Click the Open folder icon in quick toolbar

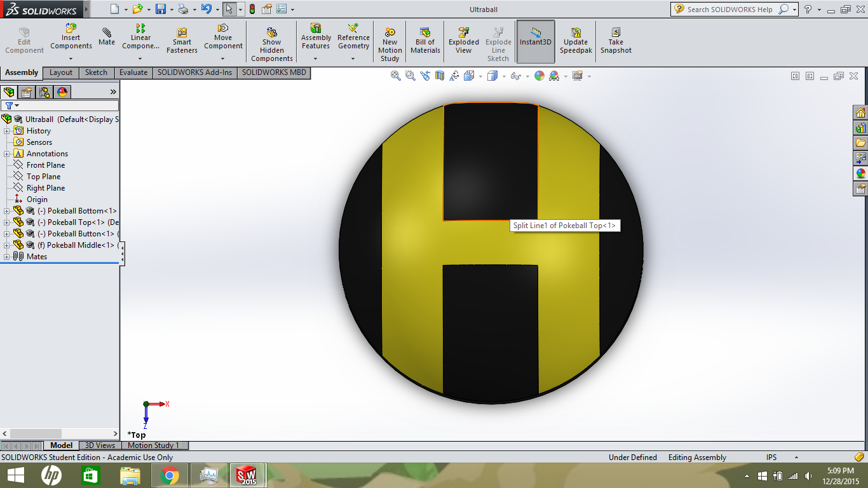(137, 9)
